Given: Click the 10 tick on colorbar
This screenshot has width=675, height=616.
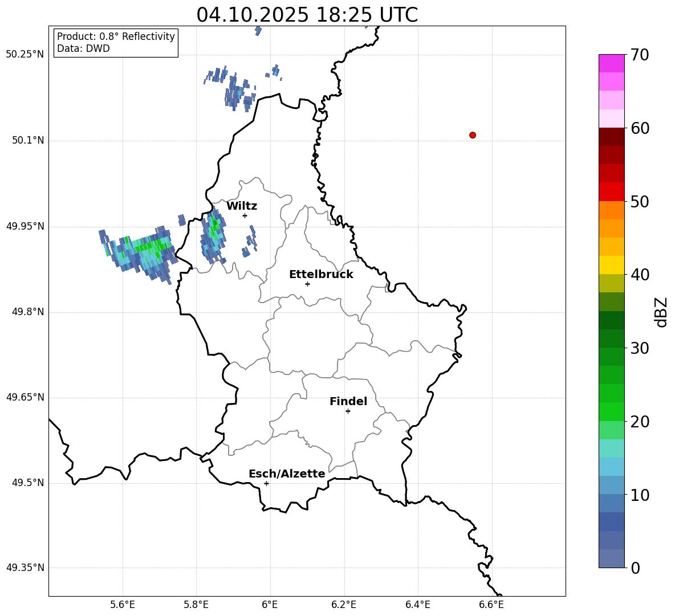Looking at the screenshot, I should click(640, 495).
